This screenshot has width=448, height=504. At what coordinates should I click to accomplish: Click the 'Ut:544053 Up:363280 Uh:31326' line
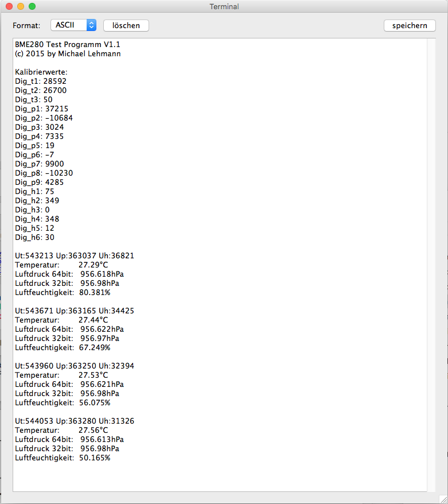pos(75,421)
